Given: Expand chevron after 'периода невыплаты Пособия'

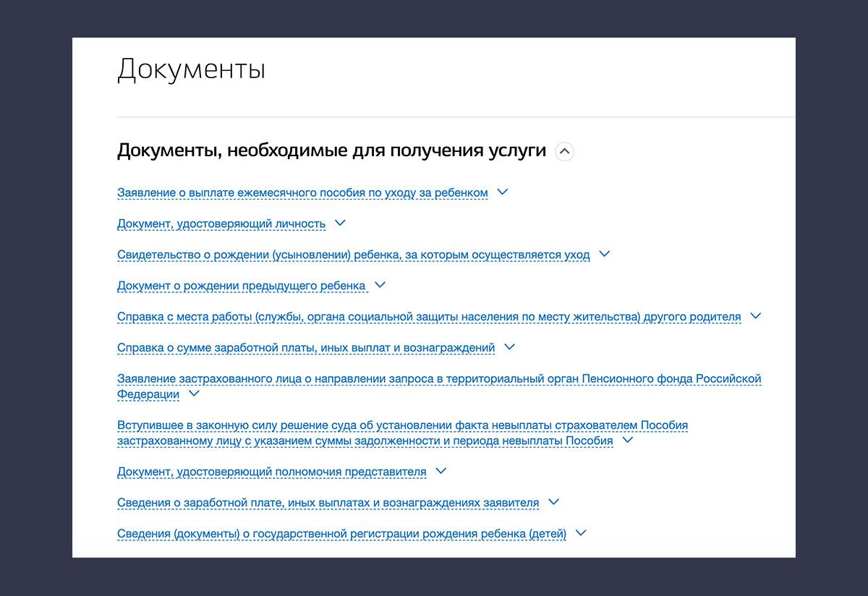Looking at the screenshot, I should pos(628,440).
